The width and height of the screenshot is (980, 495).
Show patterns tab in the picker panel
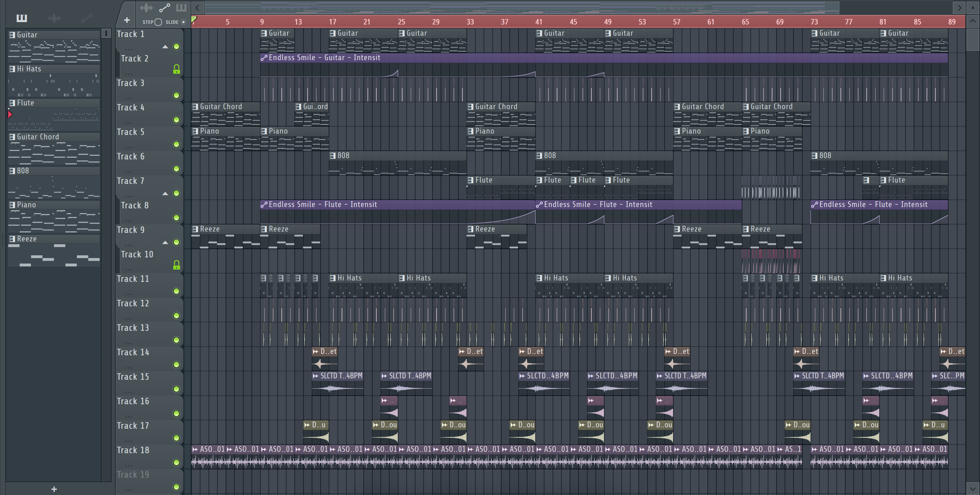click(x=22, y=18)
